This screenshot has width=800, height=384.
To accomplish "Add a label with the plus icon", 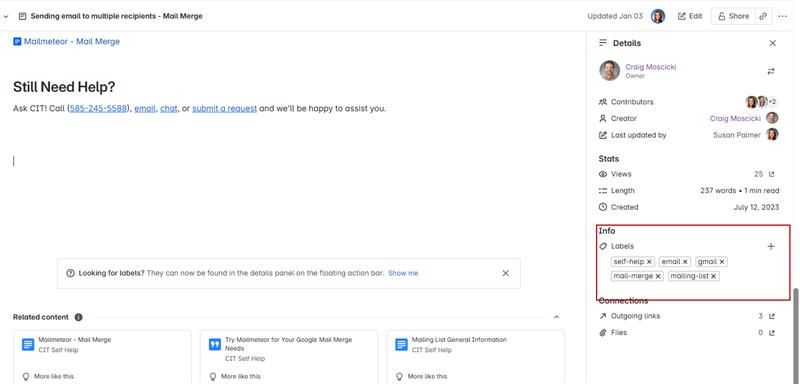I will 771,246.
